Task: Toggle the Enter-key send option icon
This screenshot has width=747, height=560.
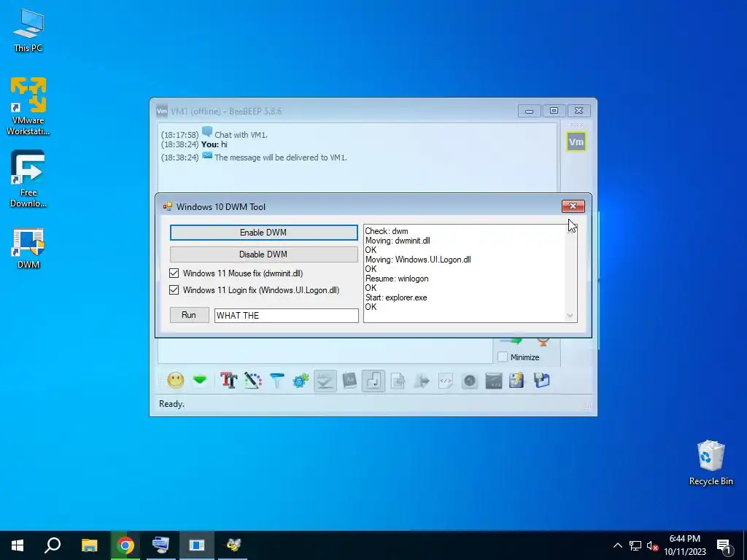Action: 373,381
